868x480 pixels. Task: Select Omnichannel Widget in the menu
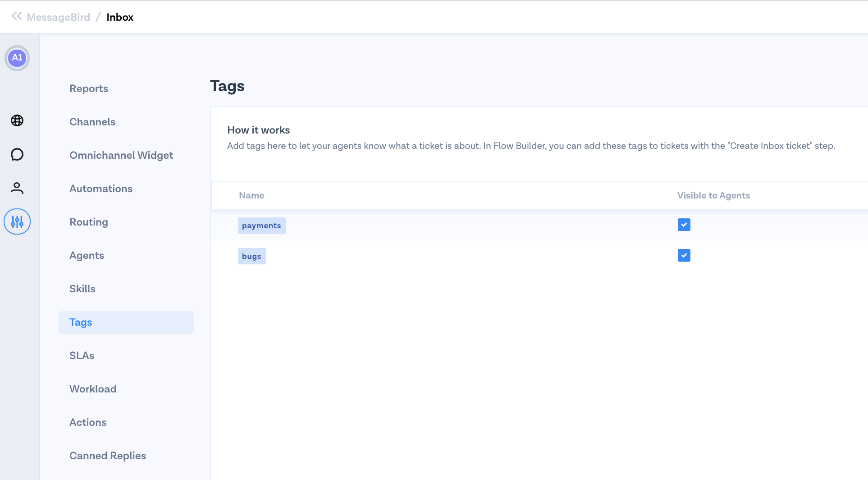121,155
